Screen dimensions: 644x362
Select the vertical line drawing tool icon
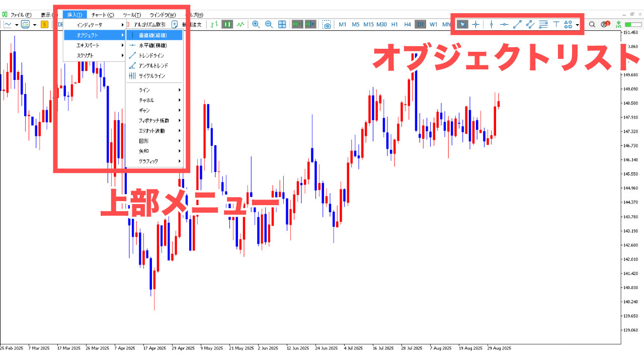(x=491, y=24)
